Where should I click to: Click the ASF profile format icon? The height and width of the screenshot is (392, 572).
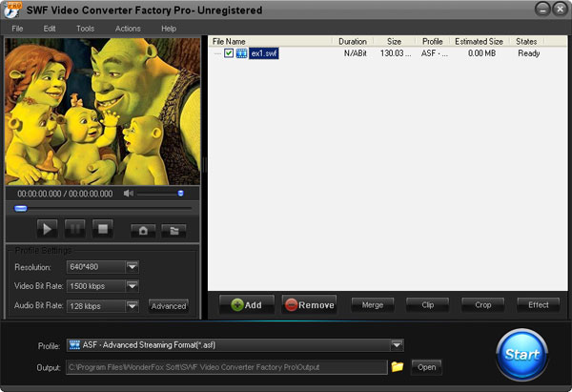click(74, 345)
